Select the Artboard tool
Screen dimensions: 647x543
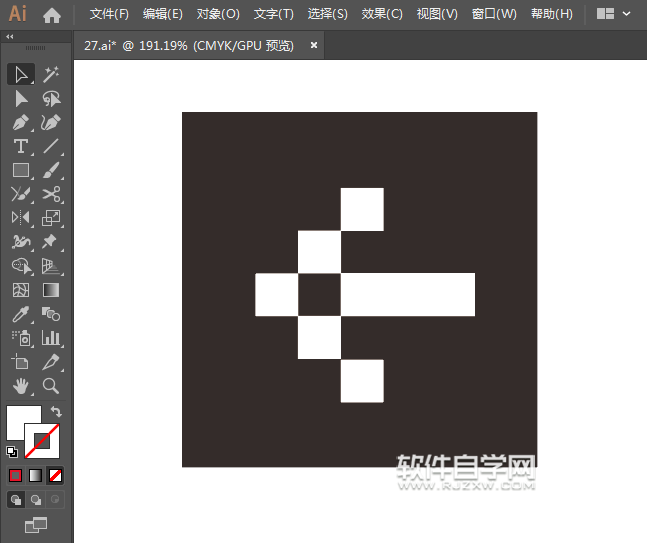(x=21, y=362)
